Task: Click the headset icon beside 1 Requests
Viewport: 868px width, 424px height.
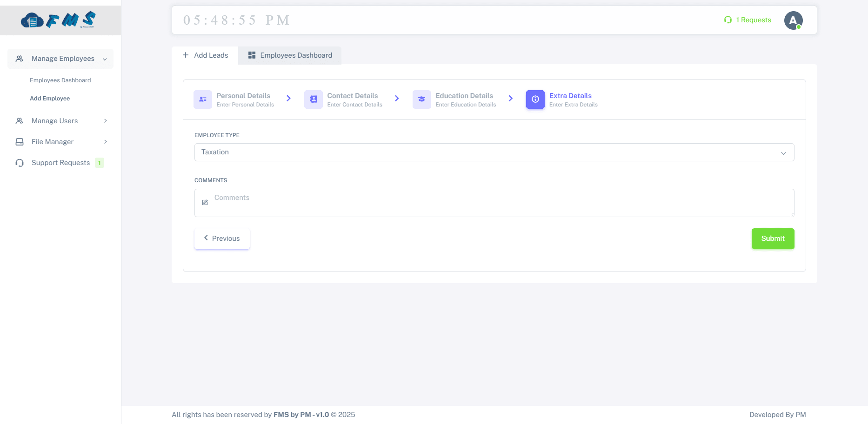Action: [728, 20]
